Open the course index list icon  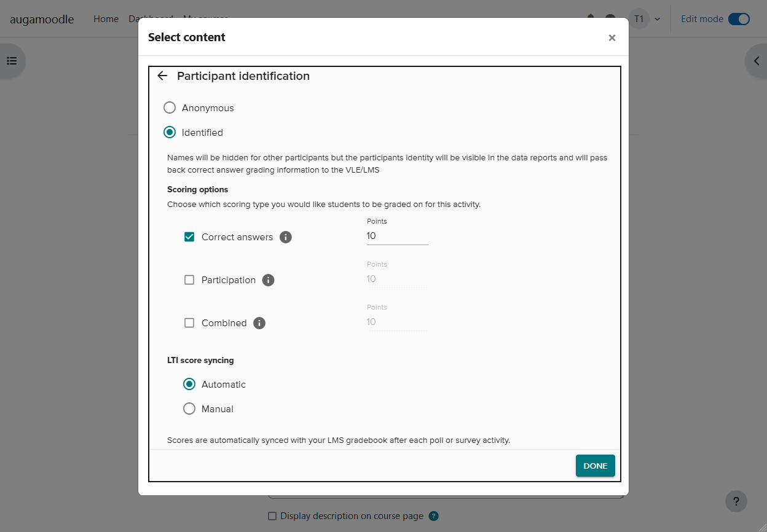[x=12, y=61]
